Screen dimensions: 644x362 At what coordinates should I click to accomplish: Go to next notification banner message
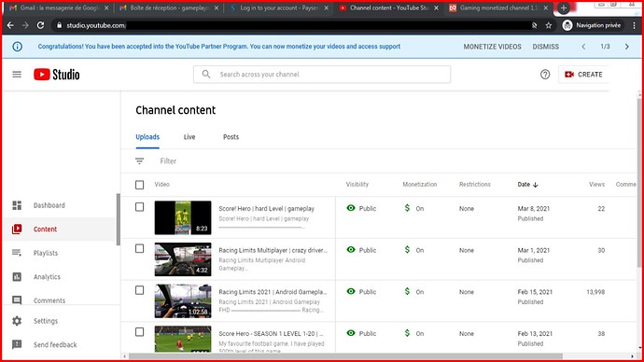coord(627,47)
